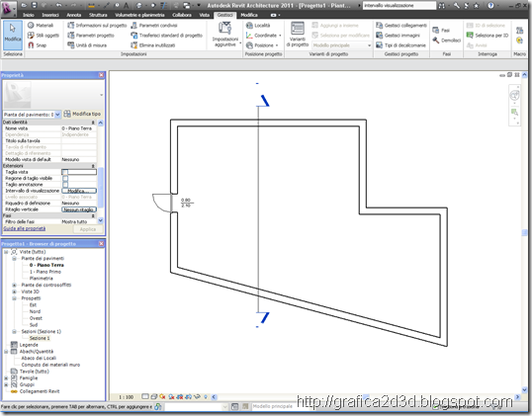Open the Struttura ribbon tab
Viewport: 532px width, 416px height.
98,15
